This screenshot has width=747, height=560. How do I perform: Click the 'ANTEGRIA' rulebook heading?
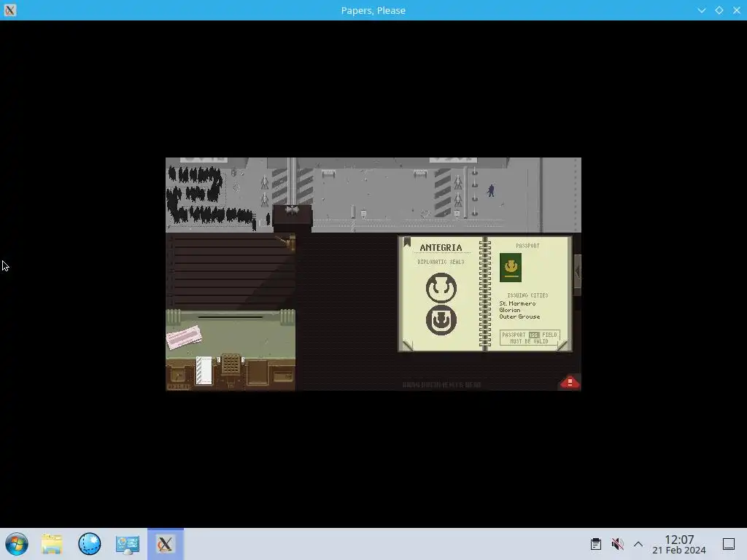tap(441, 248)
